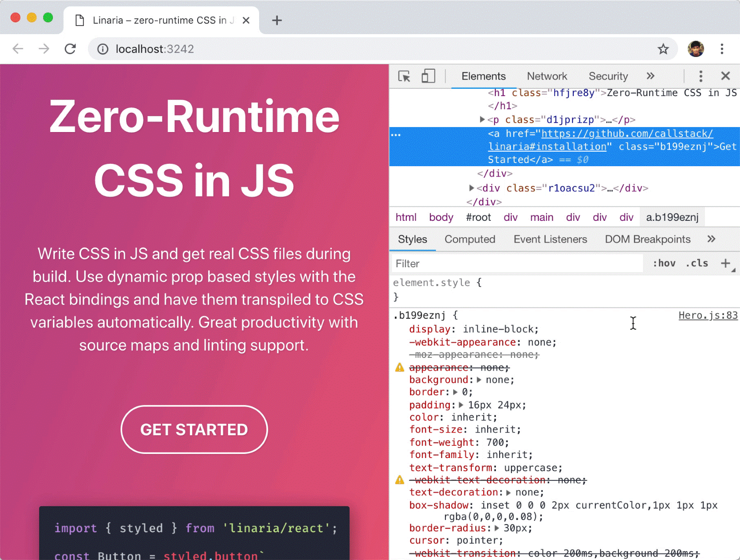Screen dimensions: 740x560
Task: Switch to the Elements panel
Action: [x=484, y=76]
